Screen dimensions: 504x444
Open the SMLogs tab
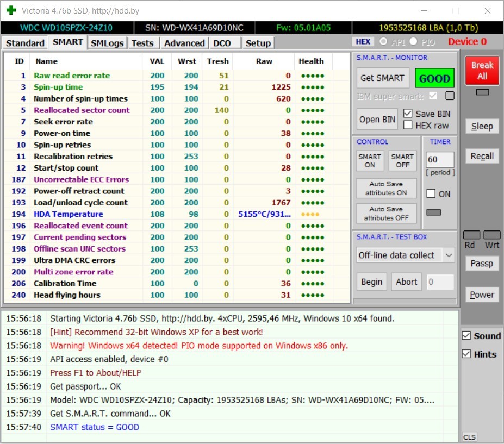point(107,43)
